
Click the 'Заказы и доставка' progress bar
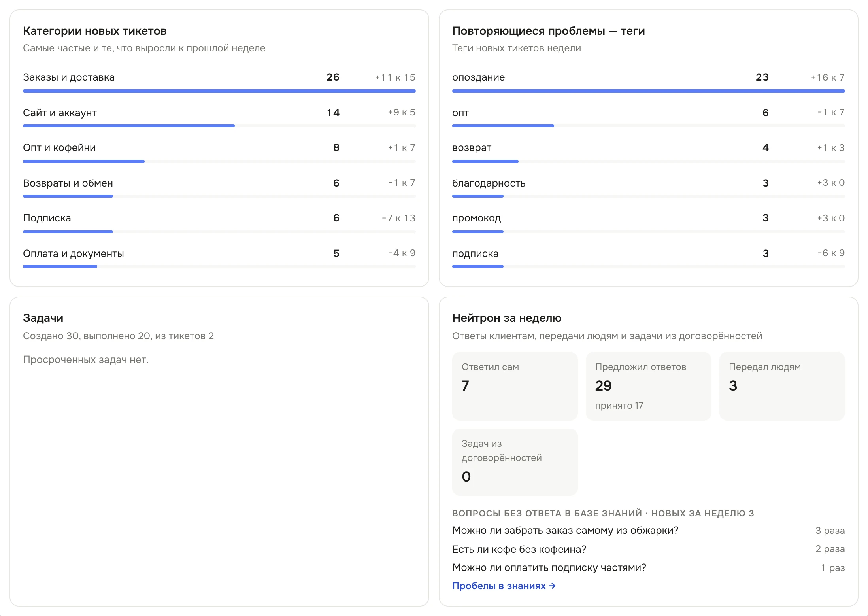click(219, 91)
